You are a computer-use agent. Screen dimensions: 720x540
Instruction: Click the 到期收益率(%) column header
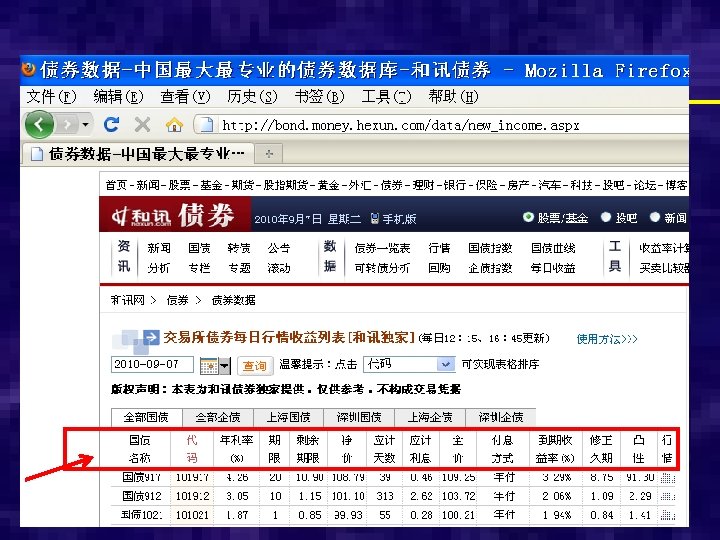556,449
